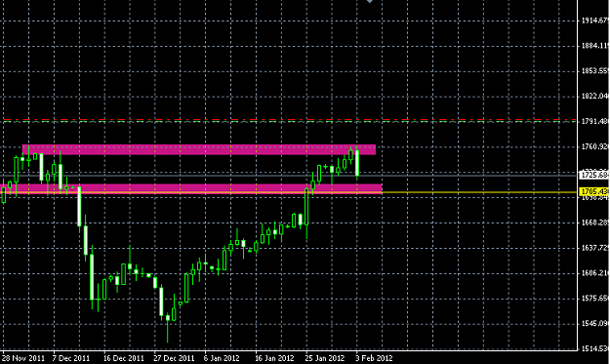Click the 6 Jan 2012 date label
The image size is (610, 364).
click(x=222, y=358)
